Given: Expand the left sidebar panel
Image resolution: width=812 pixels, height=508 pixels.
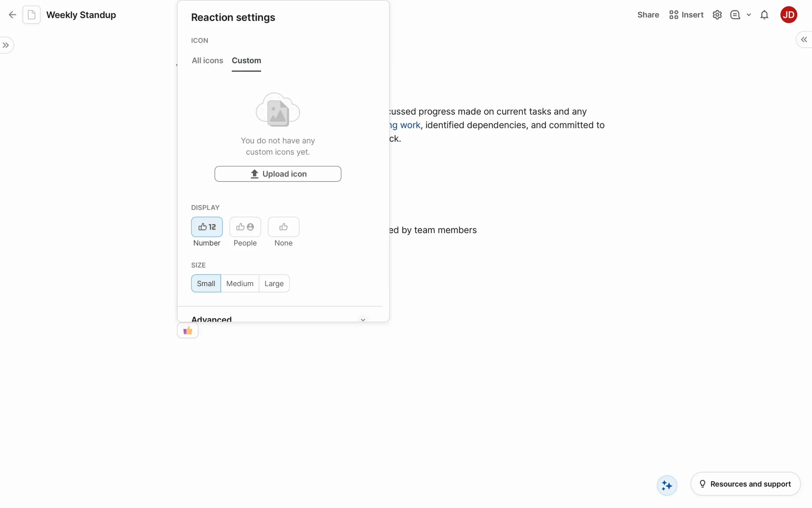Looking at the screenshot, I should click(6, 45).
